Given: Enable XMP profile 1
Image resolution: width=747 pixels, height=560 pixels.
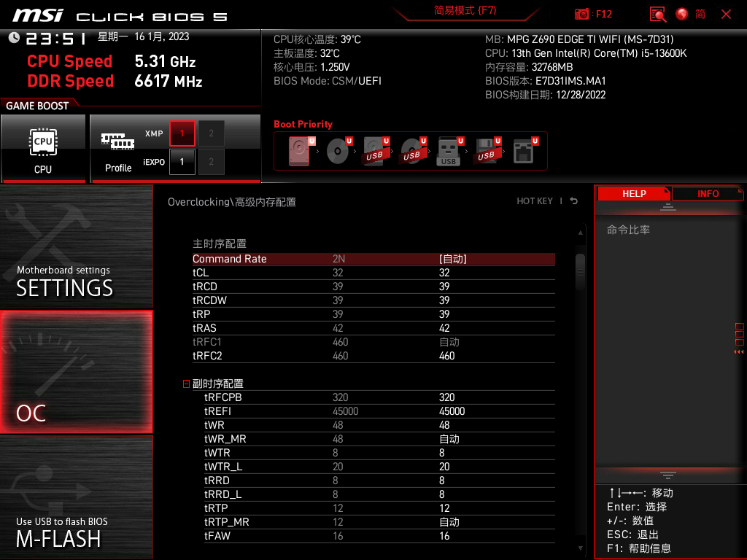Looking at the screenshot, I should 182,133.
